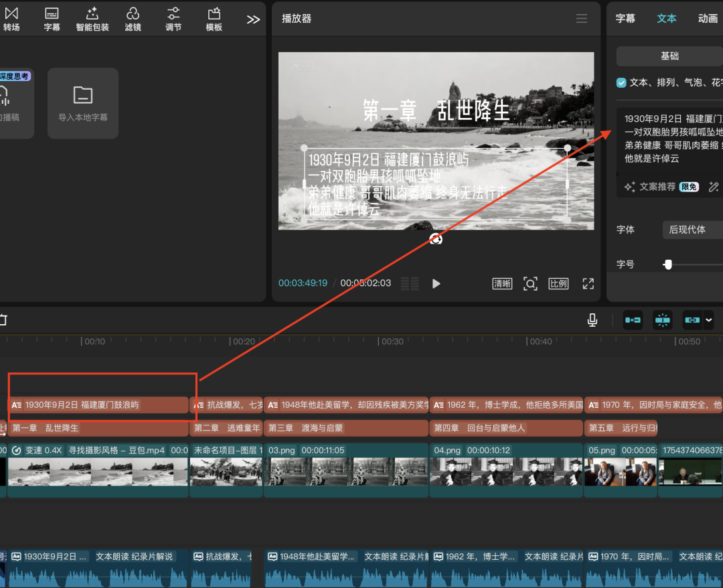Open the 智能包装 smart packaging tool
The width and height of the screenshot is (723, 588).
(92, 19)
